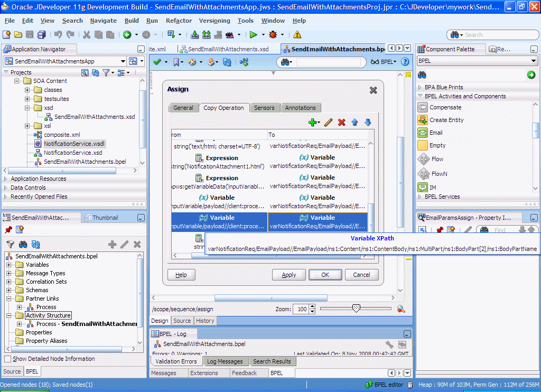Click the Debug bug icon
The width and height of the screenshot is (541, 392).
click(x=273, y=34)
